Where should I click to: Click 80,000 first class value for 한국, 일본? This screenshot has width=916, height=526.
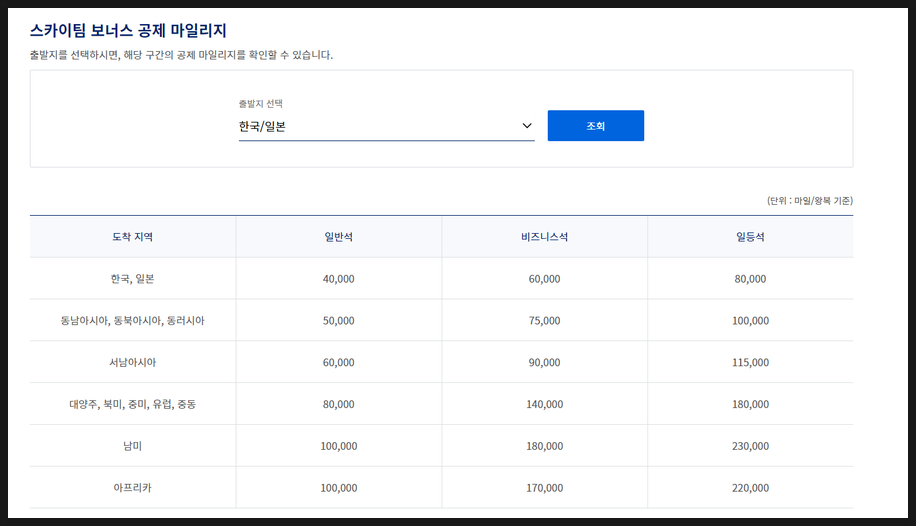click(750, 279)
